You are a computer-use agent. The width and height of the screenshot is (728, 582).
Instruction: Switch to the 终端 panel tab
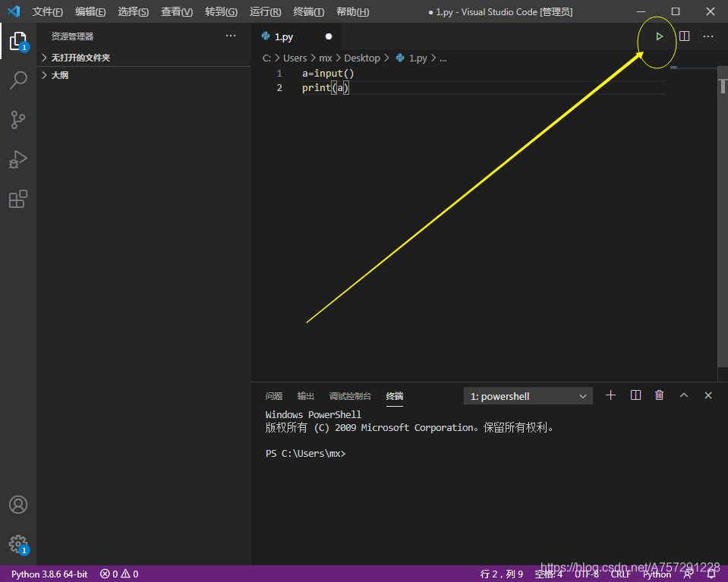click(x=395, y=396)
